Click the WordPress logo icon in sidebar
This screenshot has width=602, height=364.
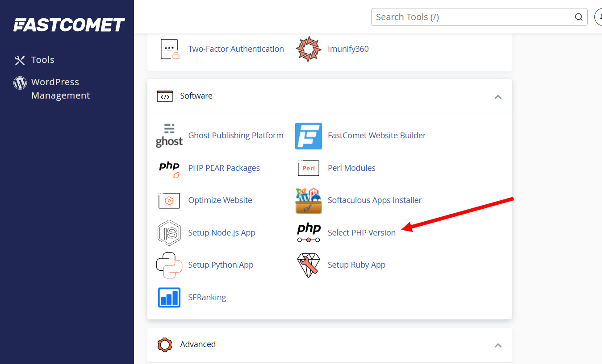[20, 83]
